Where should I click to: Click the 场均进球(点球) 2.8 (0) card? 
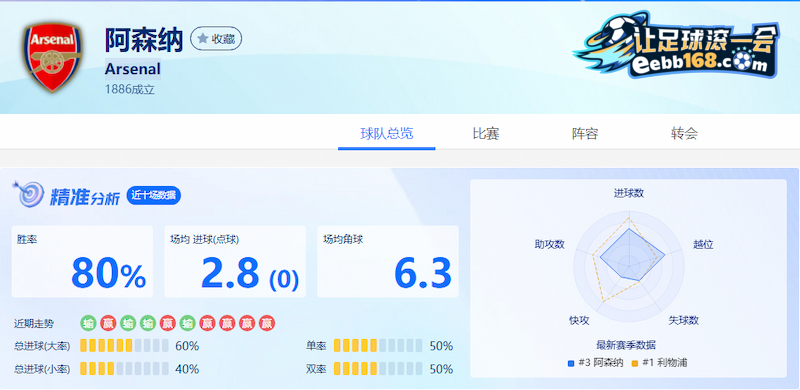click(x=235, y=261)
